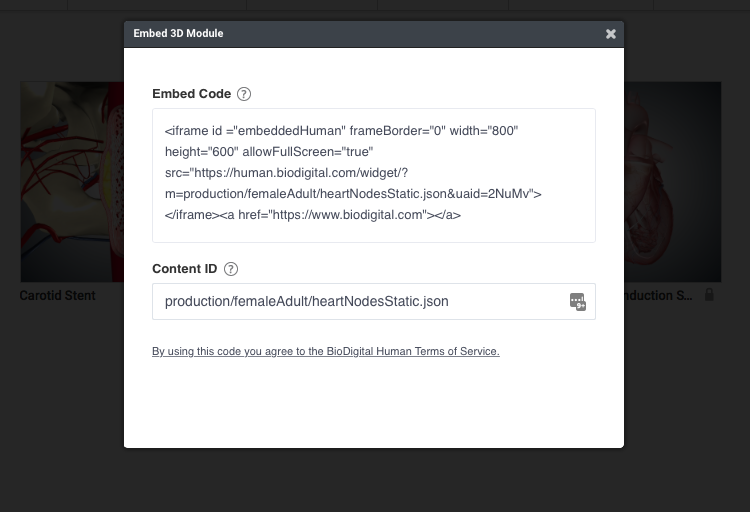Click the Embed Code heading label
750x512 pixels.
click(191, 94)
